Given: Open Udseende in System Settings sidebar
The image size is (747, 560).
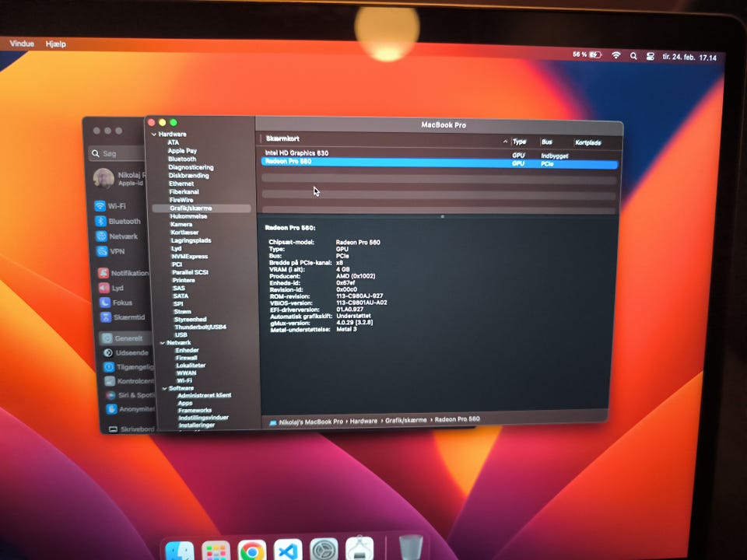Looking at the screenshot, I should pyautogui.click(x=126, y=353).
